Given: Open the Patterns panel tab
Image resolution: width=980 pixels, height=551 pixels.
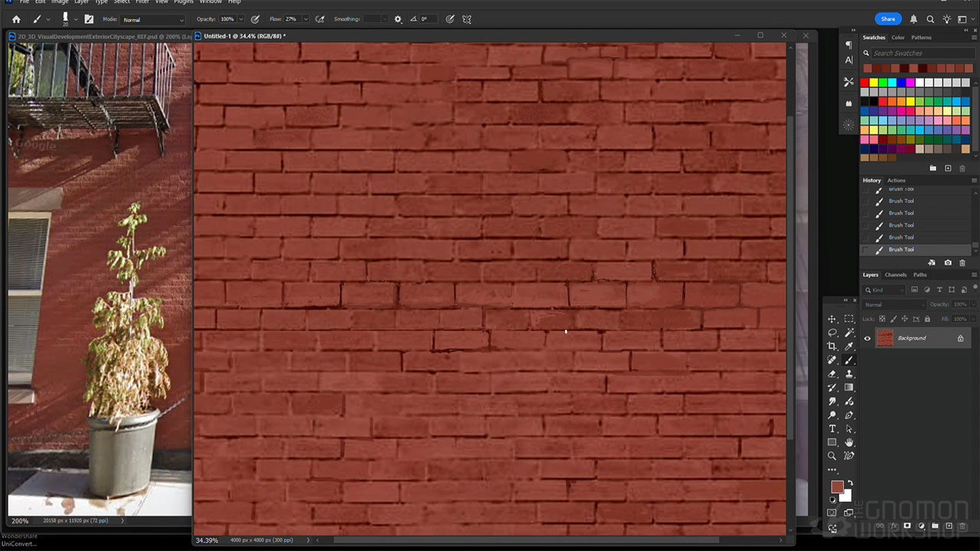Looking at the screenshot, I should click(x=921, y=37).
